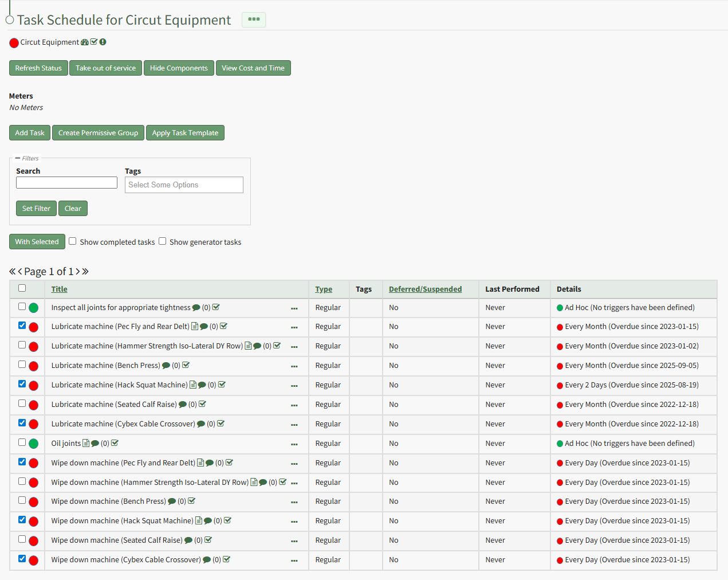This screenshot has width=728, height=580.
Task: Uncheck the Lubricate machine (Hack Squat Machine) row
Action: [x=22, y=384]
